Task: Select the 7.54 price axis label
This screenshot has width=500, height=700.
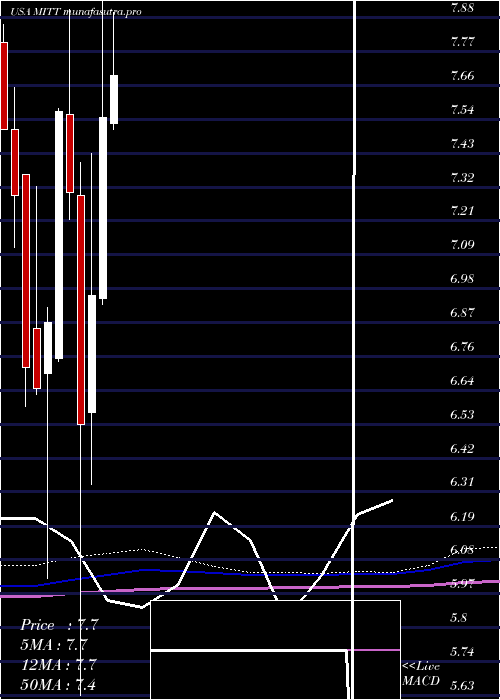Action: pyautogui.click(x=462, y=110)
